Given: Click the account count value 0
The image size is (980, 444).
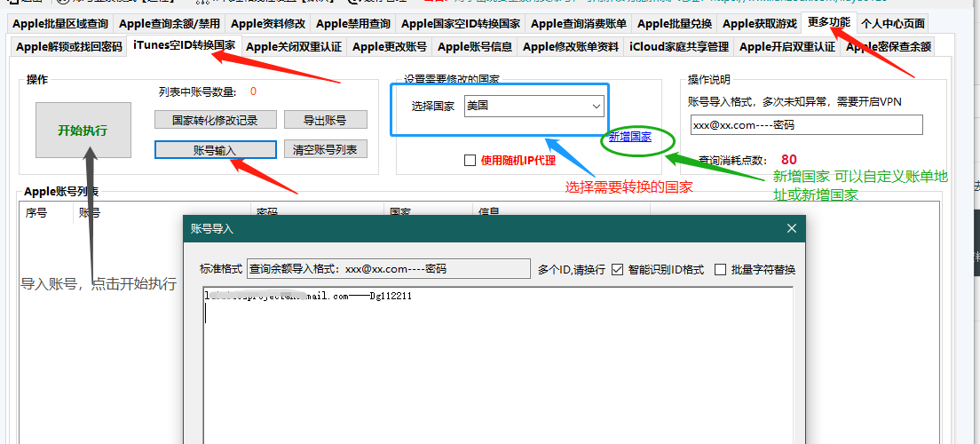Looking at the screenshot, I should tap(253, 92).
